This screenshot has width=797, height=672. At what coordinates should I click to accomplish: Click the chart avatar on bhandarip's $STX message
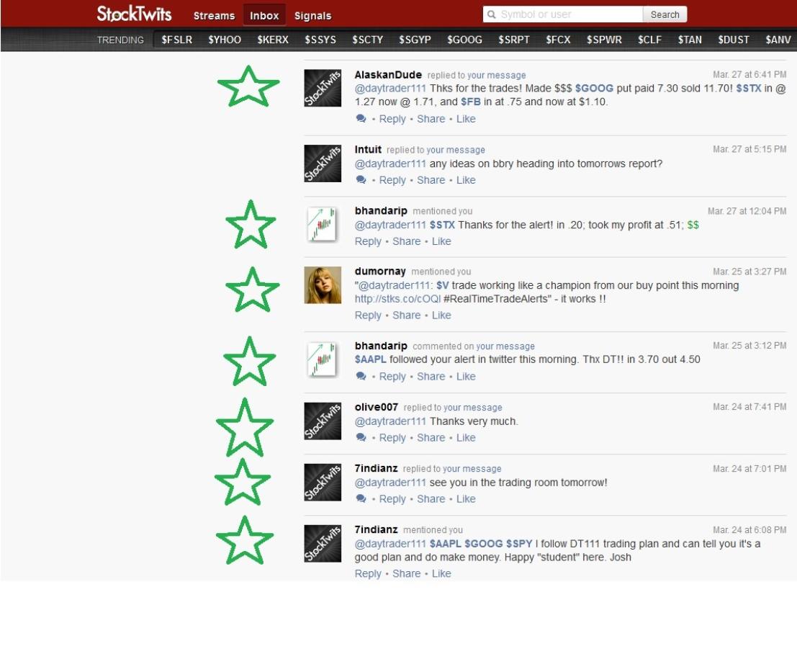pos(323,225)
